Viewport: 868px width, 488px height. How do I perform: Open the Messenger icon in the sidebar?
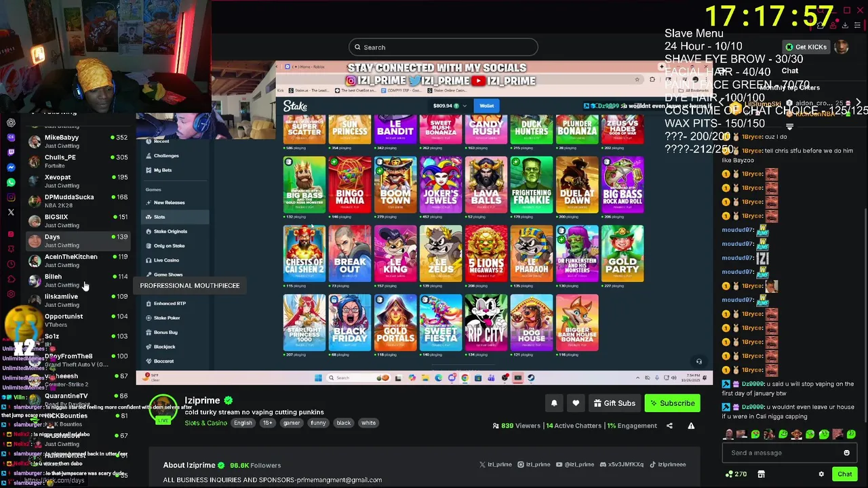11,167
